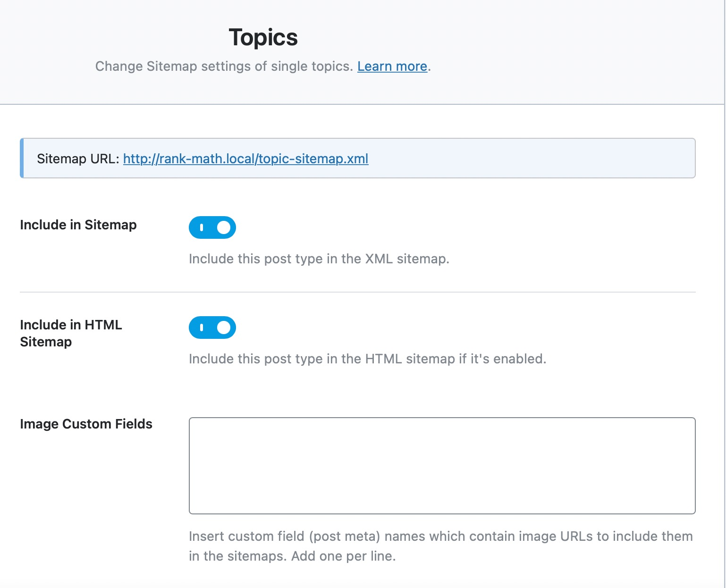
Task: Click the "Learn more" hyperlink
Action: click(392, 66)
